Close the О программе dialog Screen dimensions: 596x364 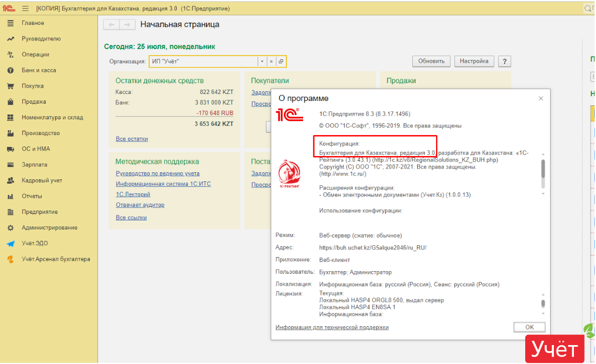point(540,98)
